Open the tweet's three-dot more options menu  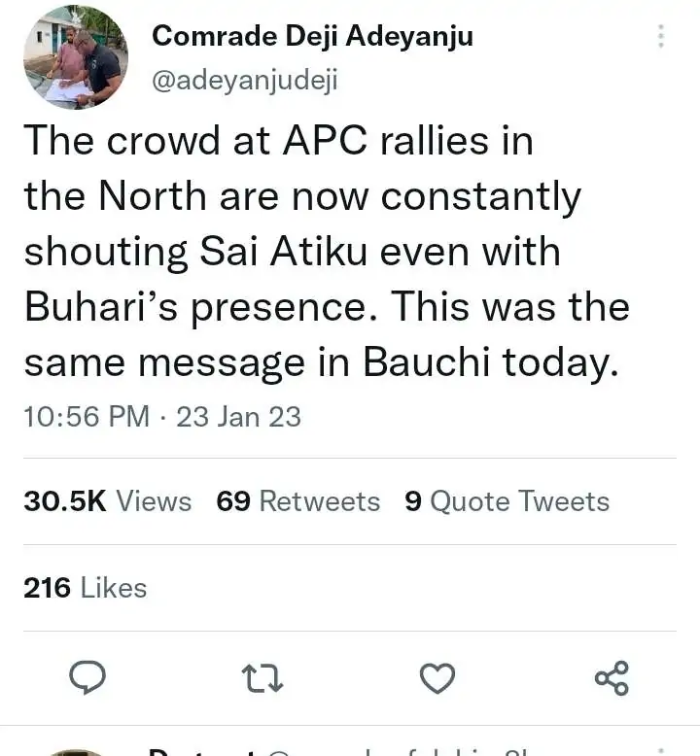click(661, 37)
